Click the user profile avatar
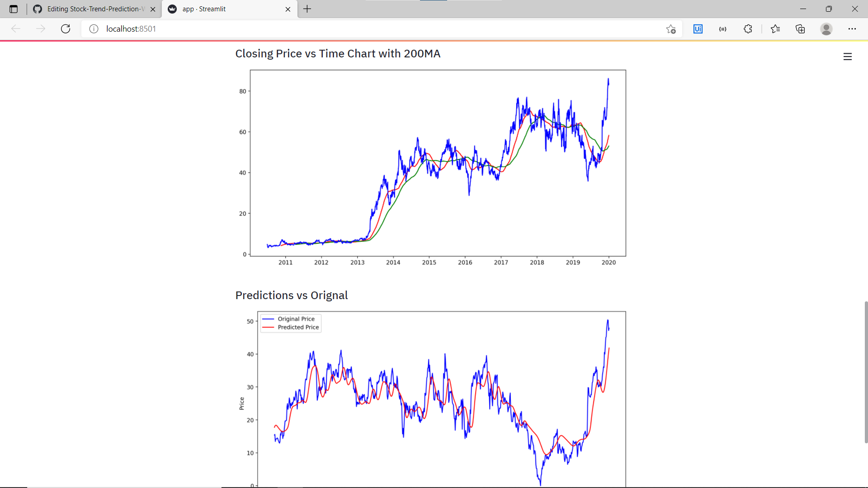 coord(826,29)
